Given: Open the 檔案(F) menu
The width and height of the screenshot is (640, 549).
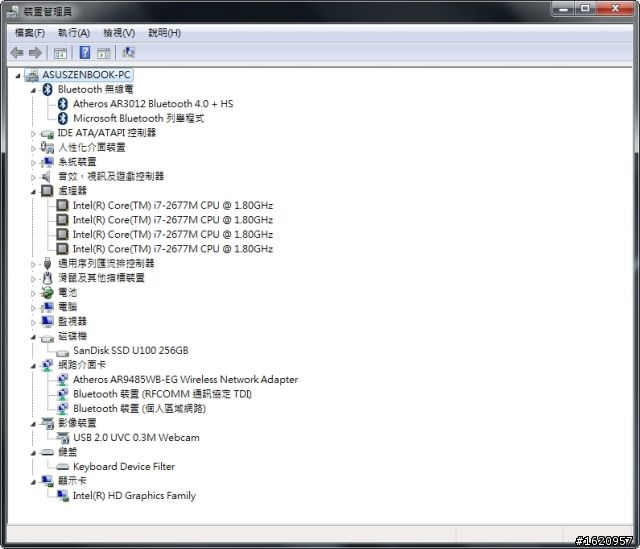Looking at the screenshot, I should click(x=30, y=33).
